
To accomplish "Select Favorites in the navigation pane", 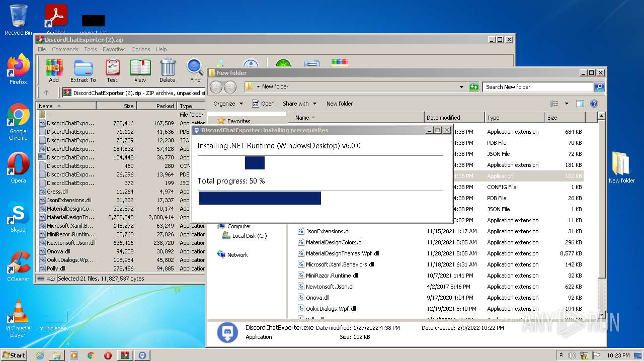I will pos(238,121).
